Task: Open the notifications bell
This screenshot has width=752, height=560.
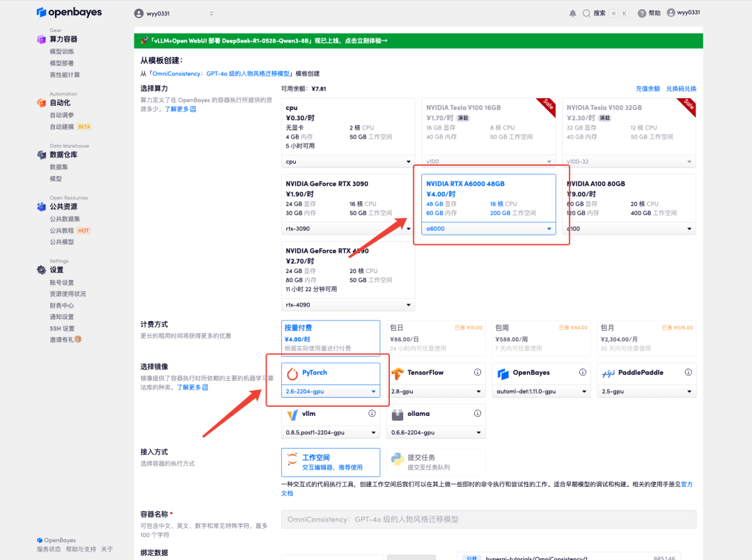Action: point(572,13)
